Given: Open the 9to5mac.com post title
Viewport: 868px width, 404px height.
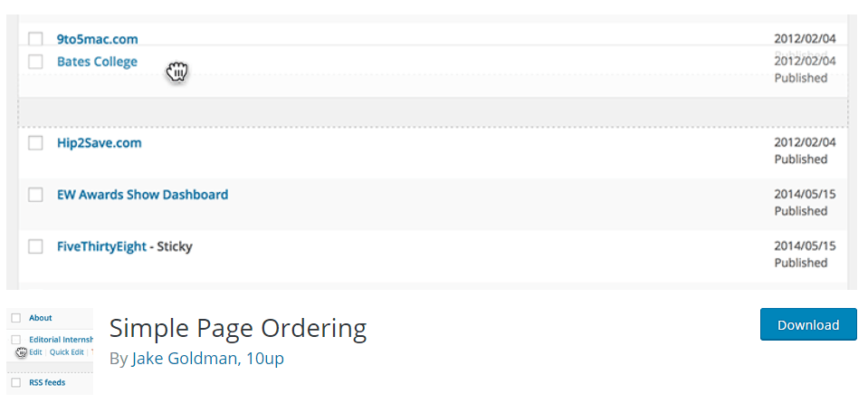Looking at the screenshot, I should (98, 39).
